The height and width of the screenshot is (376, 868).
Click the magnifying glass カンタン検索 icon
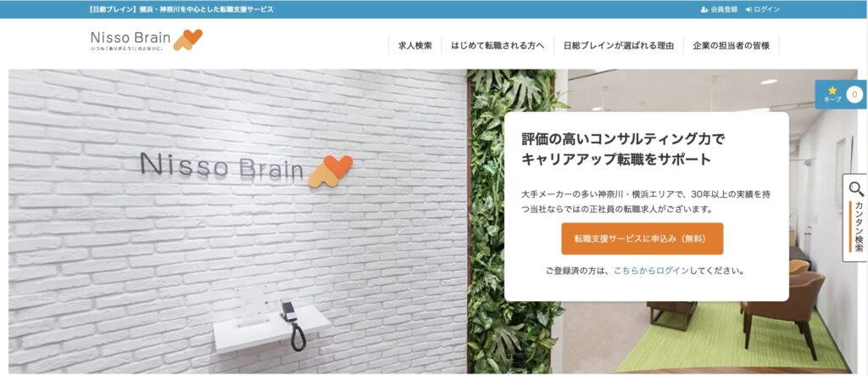856,189
